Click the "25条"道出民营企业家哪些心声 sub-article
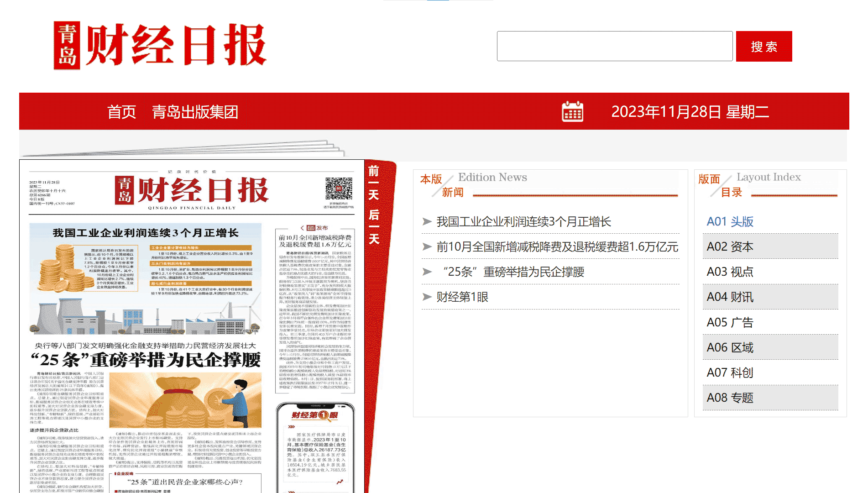This screenshot has width=868, height=493. 185,483
